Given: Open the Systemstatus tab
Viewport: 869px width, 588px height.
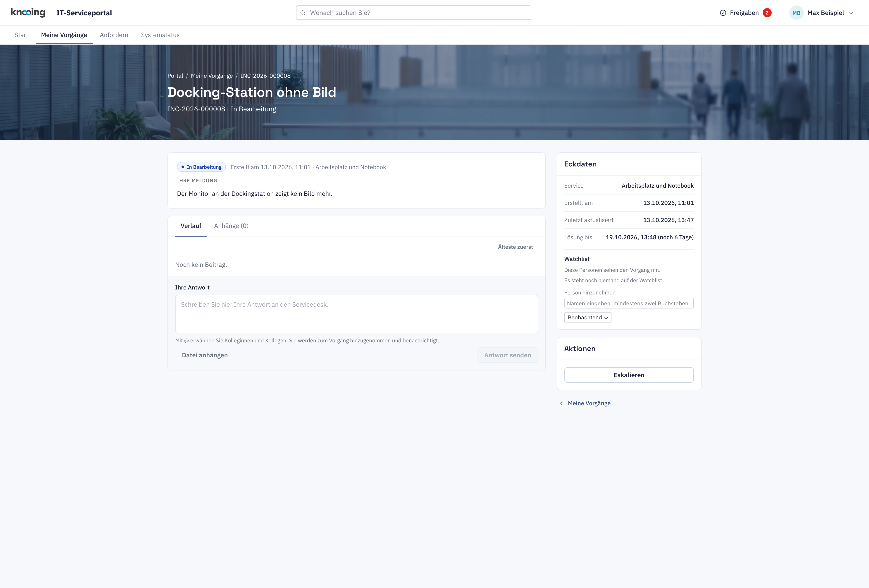Looking at the screenshot, I should click(160, 35).
